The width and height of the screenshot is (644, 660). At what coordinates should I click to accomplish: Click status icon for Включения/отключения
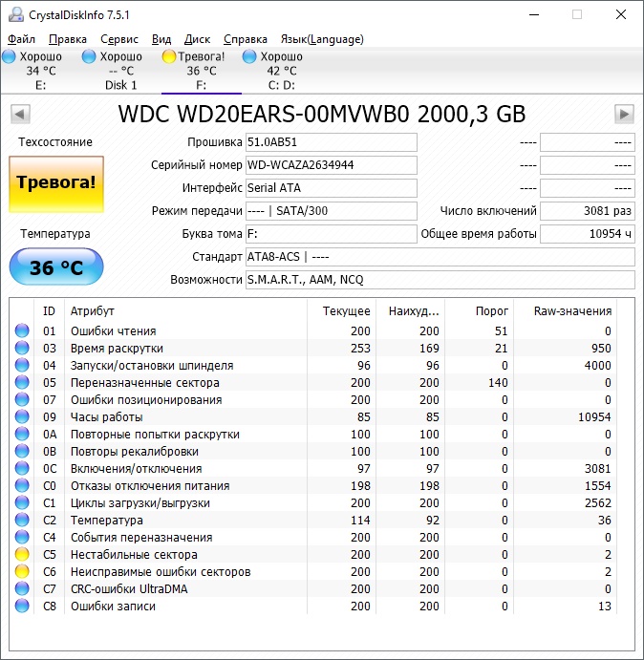pos(22,468)
